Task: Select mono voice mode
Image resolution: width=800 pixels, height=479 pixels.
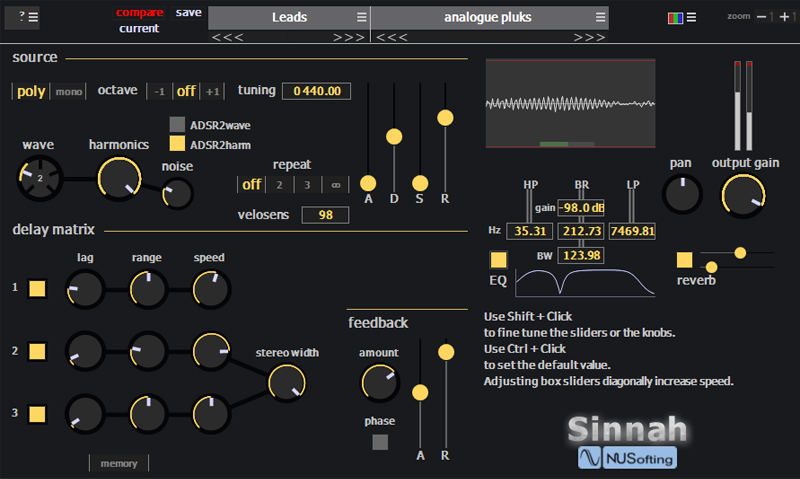Action: [69, 92]
